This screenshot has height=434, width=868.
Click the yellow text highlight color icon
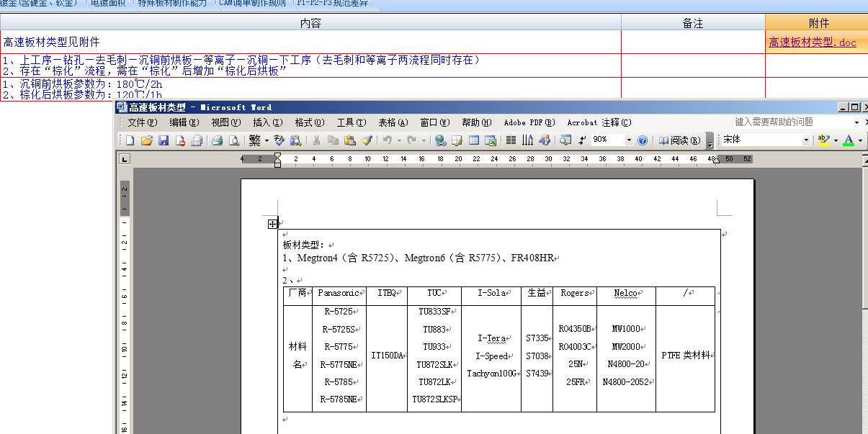pyautogui.click(x=823, y=140)
